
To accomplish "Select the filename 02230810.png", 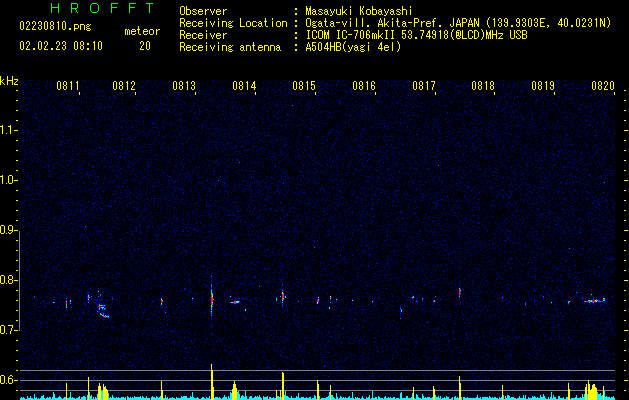I will [55, 27].
